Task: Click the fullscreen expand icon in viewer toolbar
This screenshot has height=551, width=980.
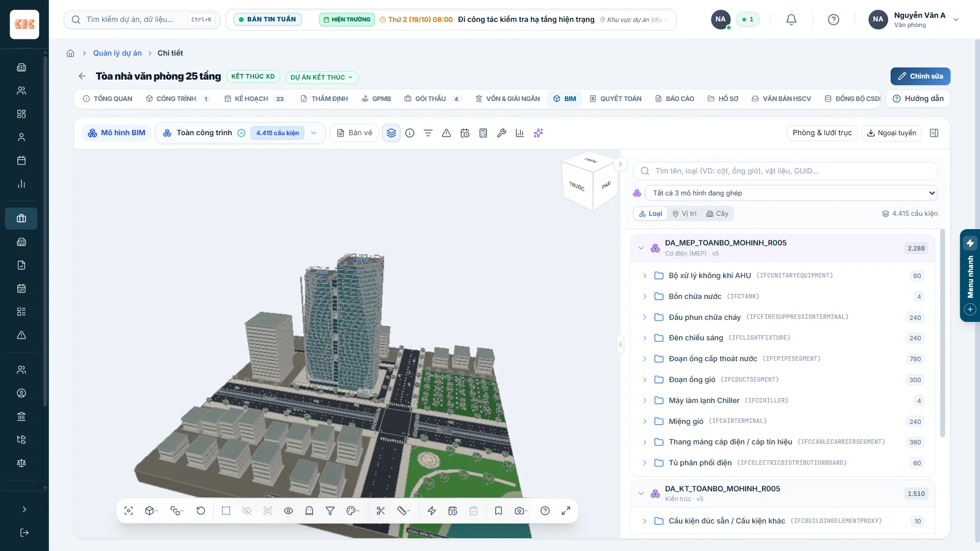Action: pos(566,511)
